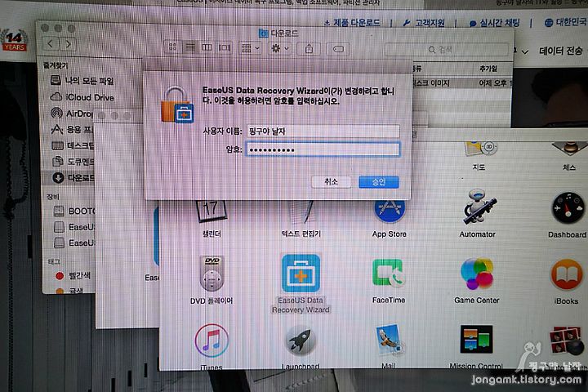Switch Finder to column view
The width and height of the screenshot is (588, 392).
[207, 47]
